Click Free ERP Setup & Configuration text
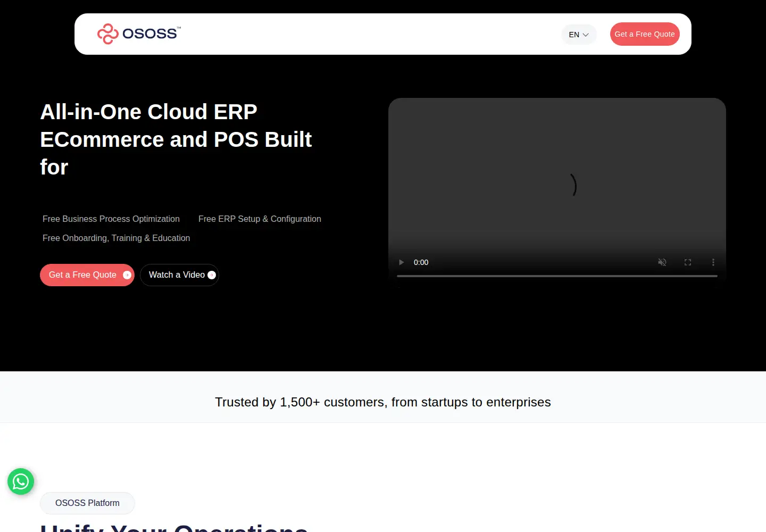The width and height of the screenshot is (766, 532). pos(260,219)
